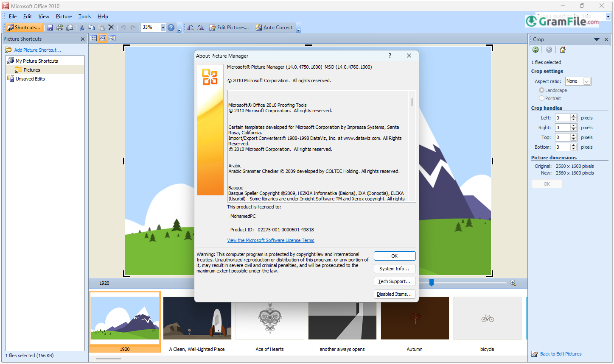Select the Pictures folder tree item
Viewport: 614px width, 364px height.
pyautogui.click(x=32, y=70)
